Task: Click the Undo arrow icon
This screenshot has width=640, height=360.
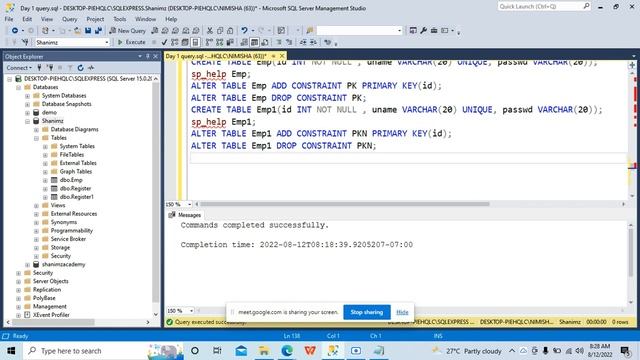Action: tap(244, 31)
